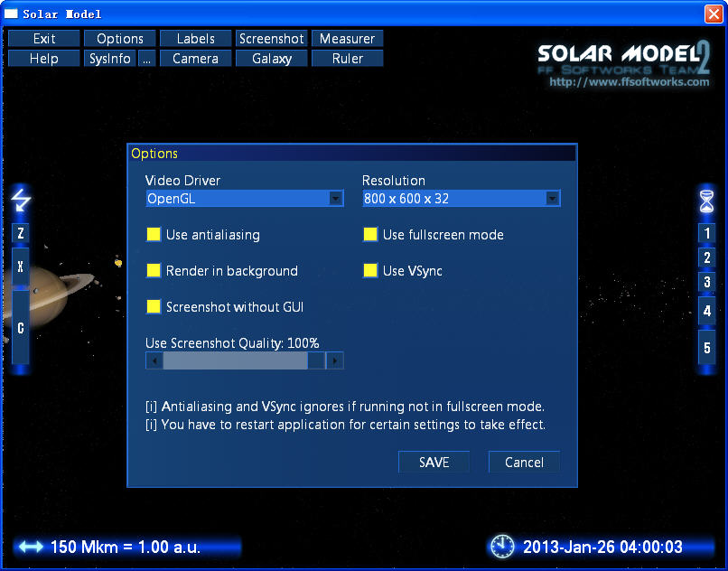Screen dimensions: 728x571
Task: Choose time speed preset 5
Action: (706, 347)
